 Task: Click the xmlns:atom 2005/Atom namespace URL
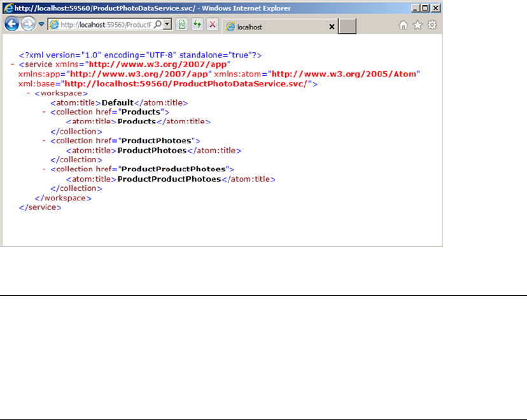pos(344,74)
